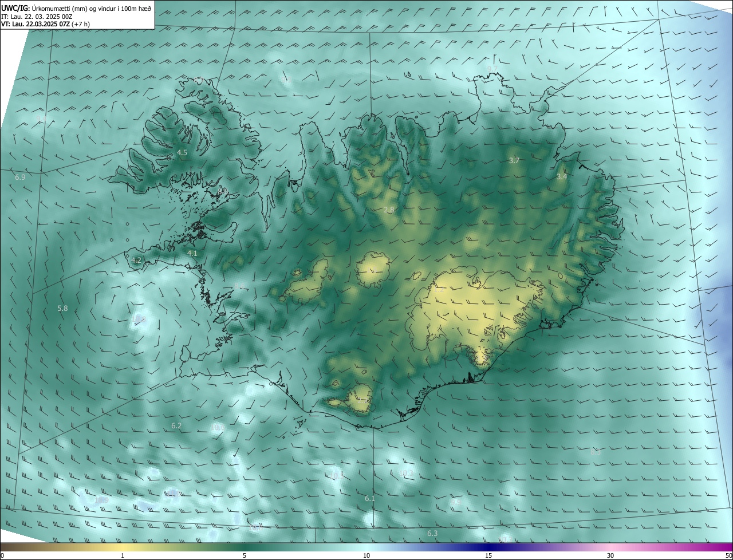The image size is (733, 560).
Task: Click the 4.5 value over the Westfjords
Action: click(182, 153)
